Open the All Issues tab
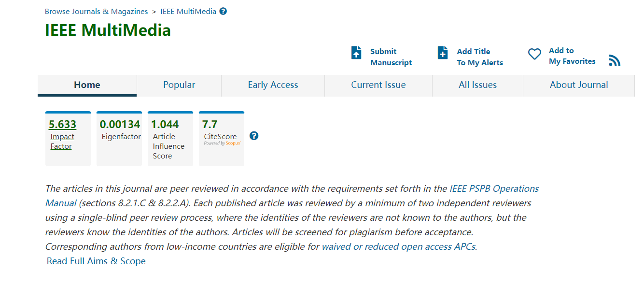Screen dimensions: 644x286 click(477, 85)
